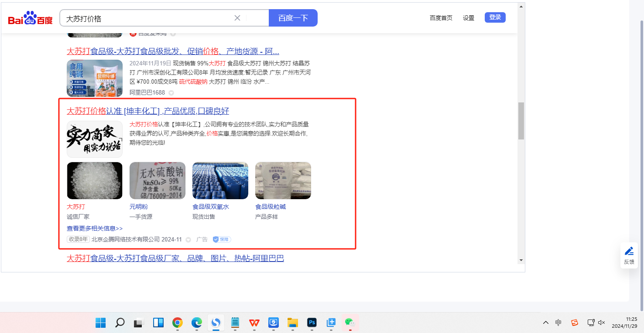Open the dropdown arrow beside 阿里巴巴1688
Screen dimensions: 644x333
(171, 93)
